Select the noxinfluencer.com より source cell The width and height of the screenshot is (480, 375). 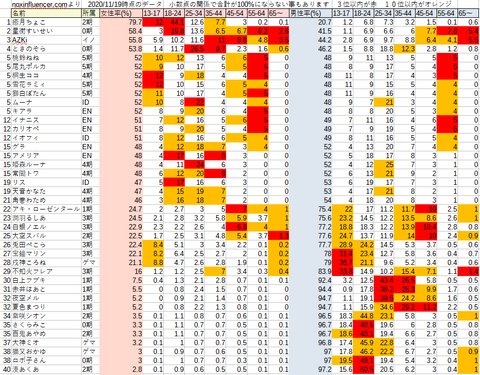pos(46,4)
